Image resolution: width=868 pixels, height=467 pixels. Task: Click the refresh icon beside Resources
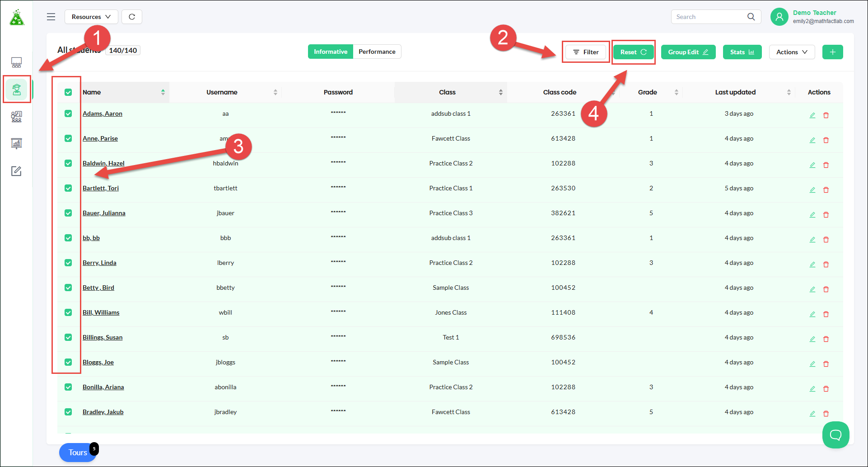coord(132,17)
